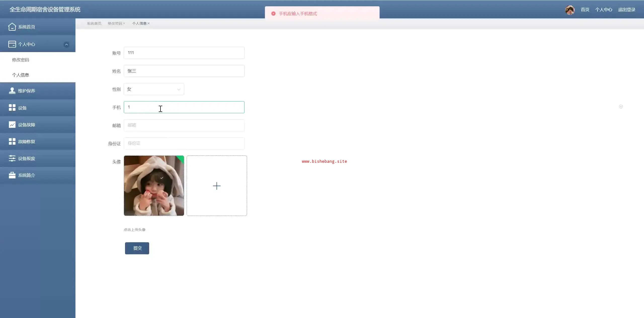Switch to the 系统首页 breadcrumb tab
Screen dimensions: 644x318
coord(94,23)
